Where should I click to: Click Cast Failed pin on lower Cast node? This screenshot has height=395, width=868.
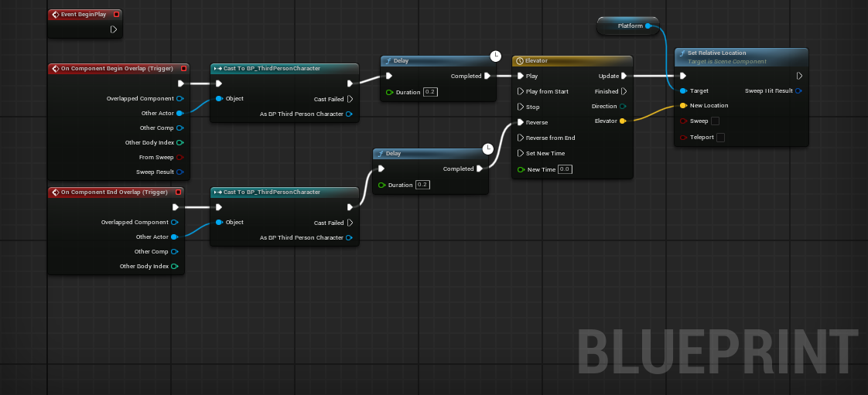(350, 223)
